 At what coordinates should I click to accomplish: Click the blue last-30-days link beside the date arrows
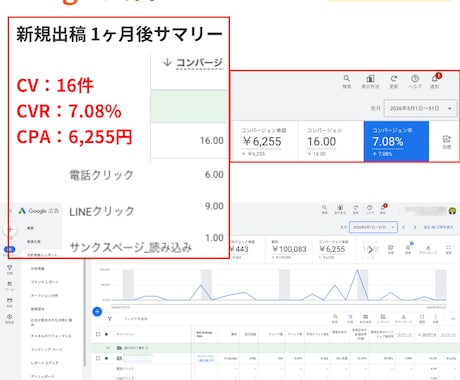pyautogui.click(x=438, y=227)
